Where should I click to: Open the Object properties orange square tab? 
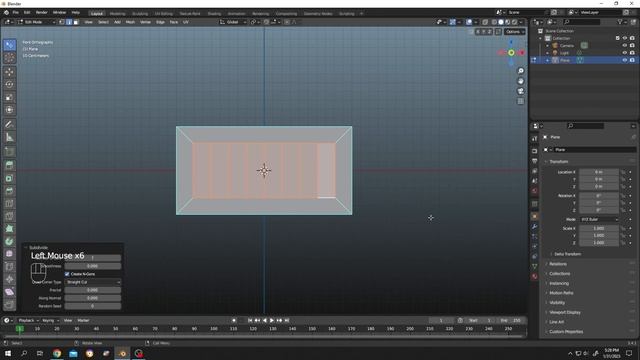pyautogui.click(x=534, y=216)
